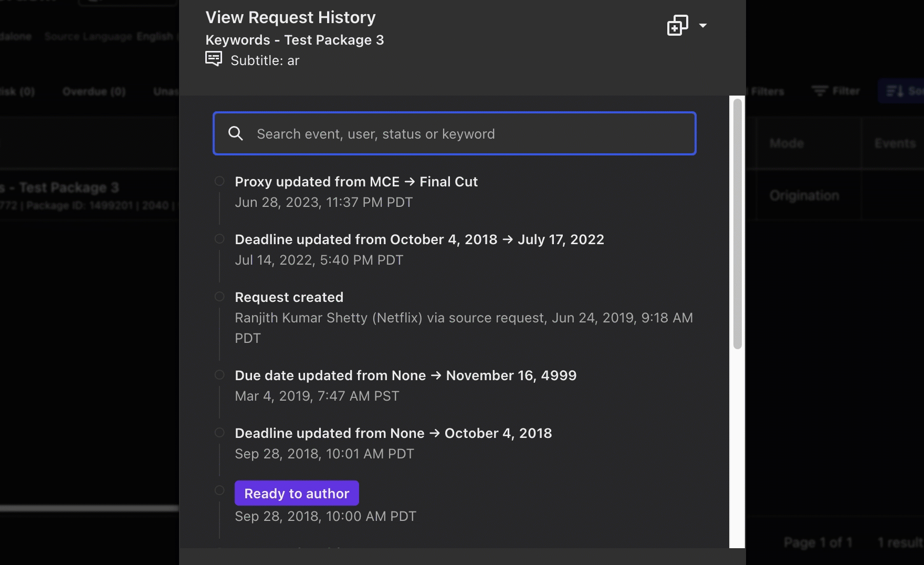Select the circle next to 'Ready to author' event
Image resolution: width=924 pixels, height=565 pixels.
pyautogui.click(x=219, y=490)
